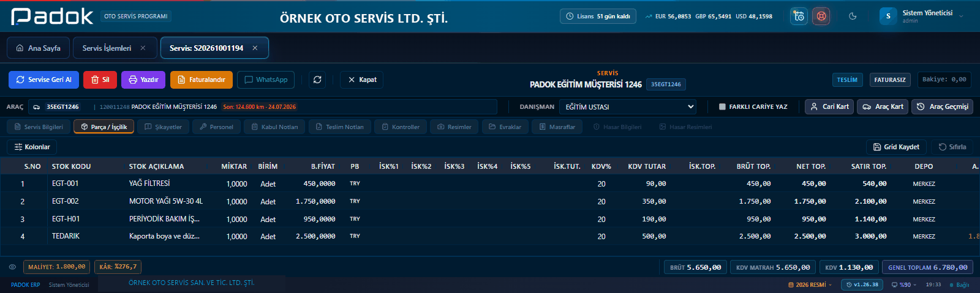Click the Padok logo
The image size is (980, 293).
click(52, 17)
